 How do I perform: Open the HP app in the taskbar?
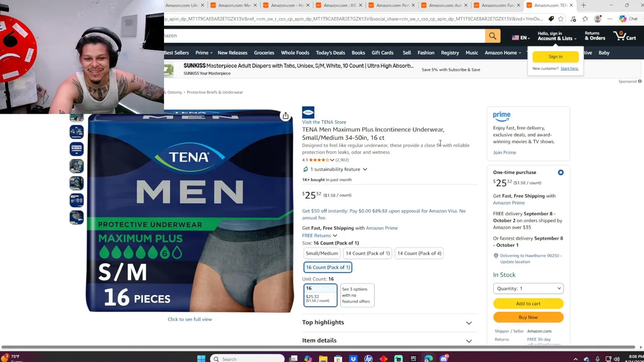pos(368,358)
